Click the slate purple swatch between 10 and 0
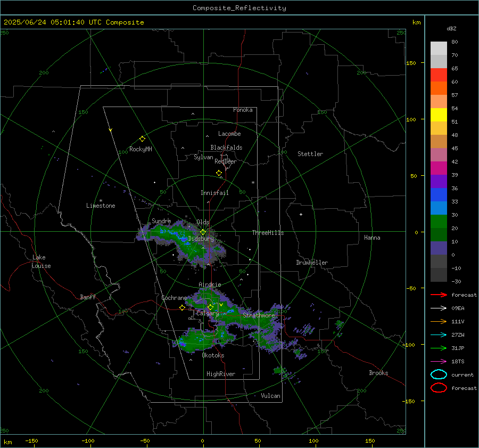Image resolution: width=479 pixels, height=448 pixels. coord(439,248)
